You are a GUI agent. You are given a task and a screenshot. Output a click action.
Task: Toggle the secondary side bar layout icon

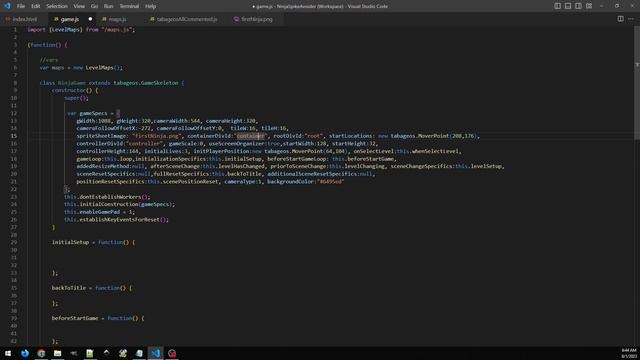click(578, 6)
